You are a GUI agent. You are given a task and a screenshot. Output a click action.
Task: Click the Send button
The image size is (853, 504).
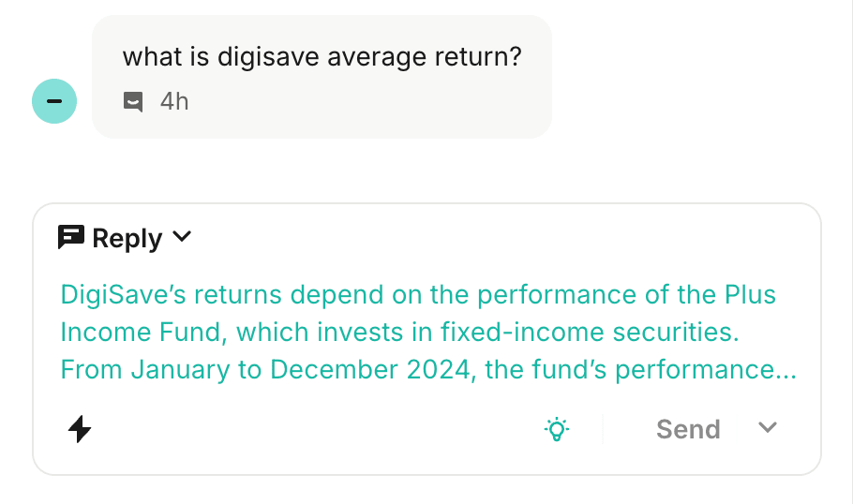(688, 429)
